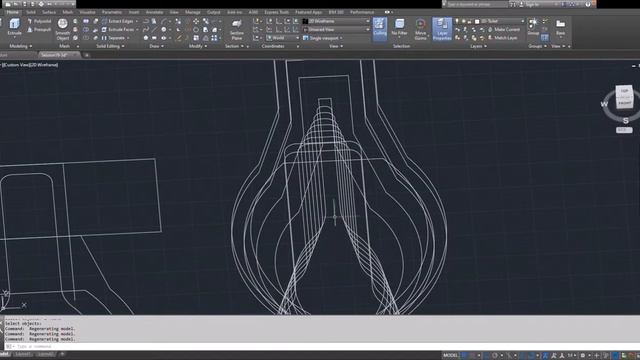
Task: Click the W compass direction on ViewCube
Action: pos(604,104)
